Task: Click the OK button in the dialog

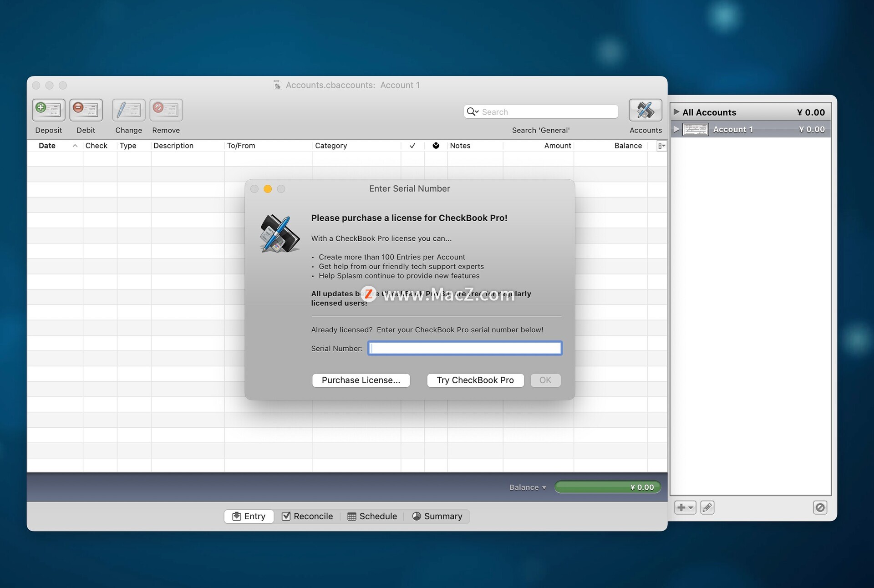Action: [x=545, y=380]
